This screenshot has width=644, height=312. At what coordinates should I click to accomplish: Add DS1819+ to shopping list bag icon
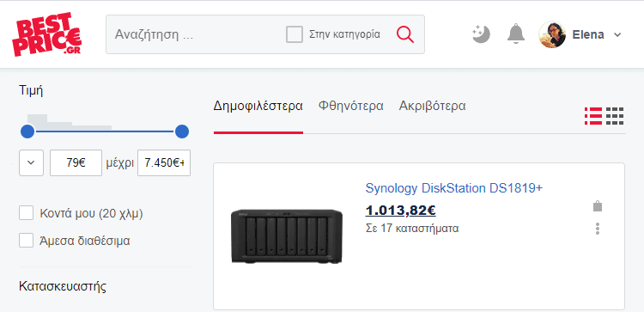(x=598, y=205)
